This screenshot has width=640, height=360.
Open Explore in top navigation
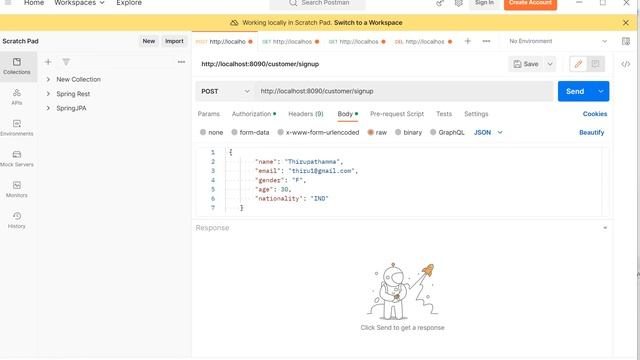click(x=129, y=3)
